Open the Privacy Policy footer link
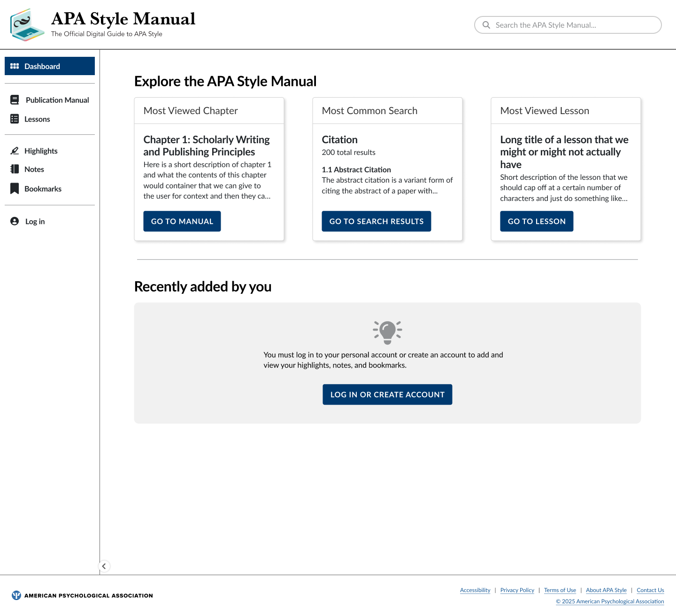The height and width of the screenshot is (616, 676). coord(517,590)
